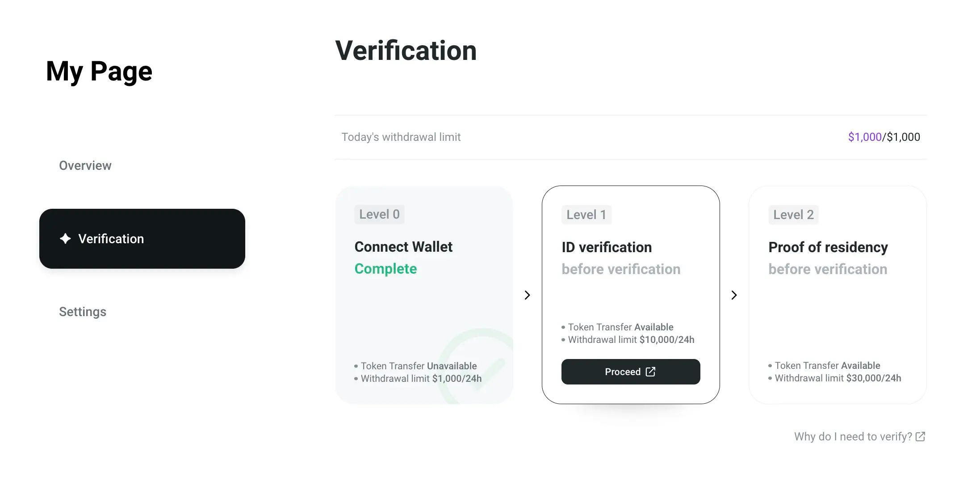
Task: Click the Level 2 badge
Action: (793, 215)
